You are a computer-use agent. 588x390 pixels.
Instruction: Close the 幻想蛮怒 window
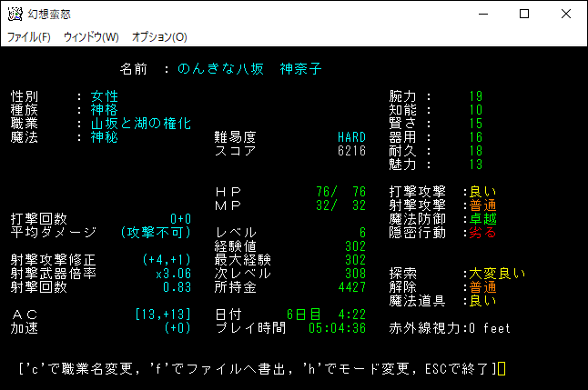click(x=565, y=14)
